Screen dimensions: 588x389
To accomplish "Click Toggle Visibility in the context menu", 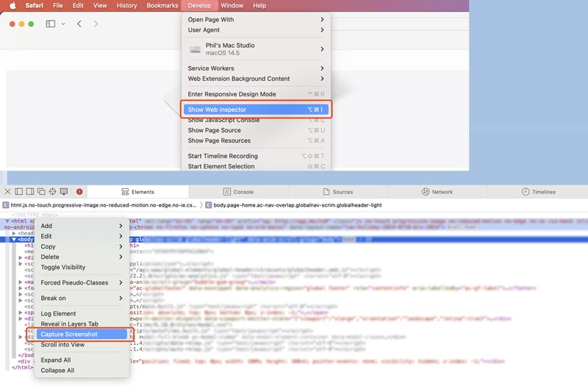I will pyautogui.click(x=63, y=267).
